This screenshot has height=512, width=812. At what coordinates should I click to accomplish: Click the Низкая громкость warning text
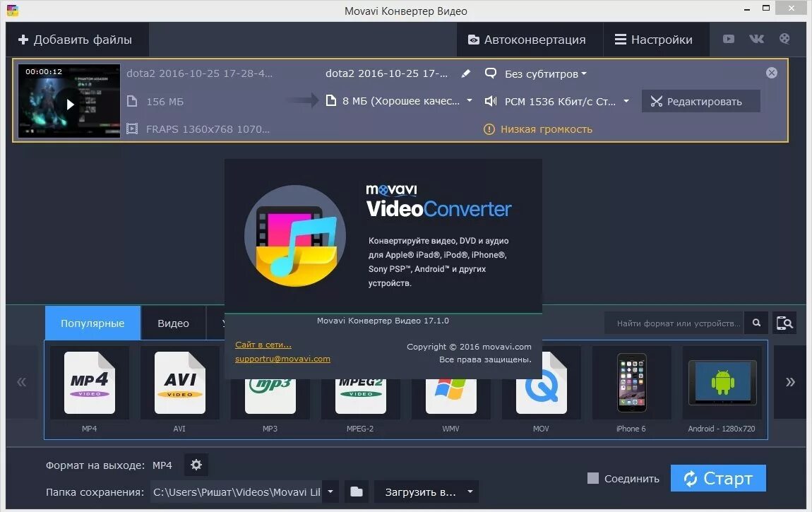coord(547,129)
